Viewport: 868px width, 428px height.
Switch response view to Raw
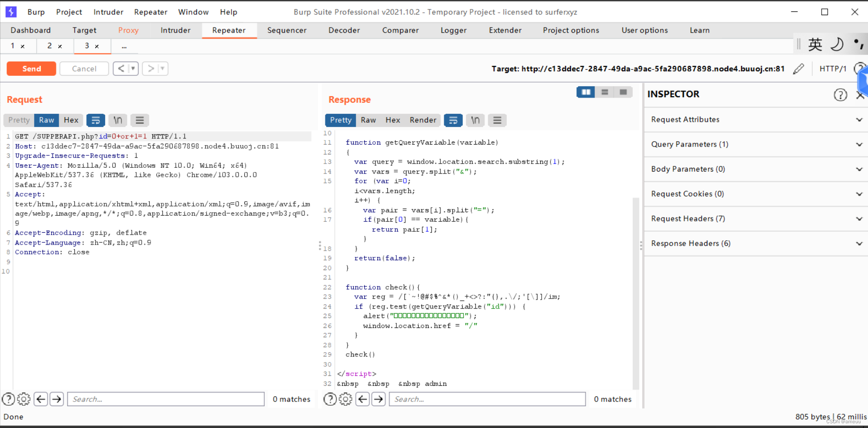(x=368, y=120)
